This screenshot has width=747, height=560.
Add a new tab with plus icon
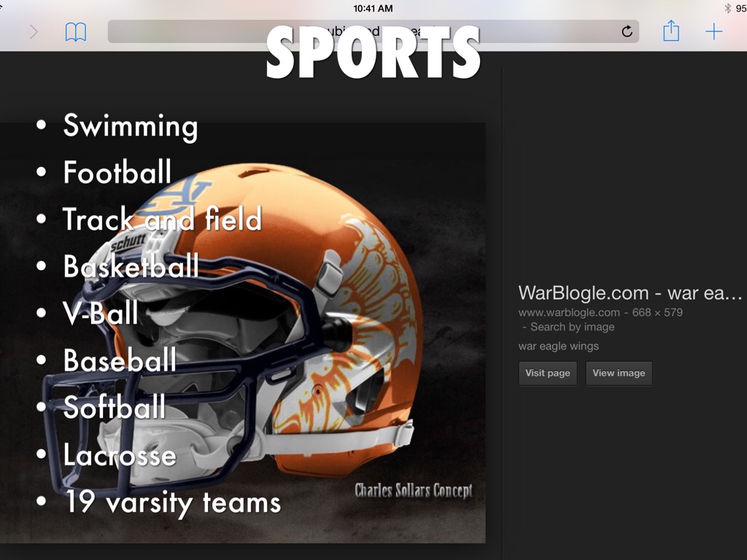[x=713, y=31]
